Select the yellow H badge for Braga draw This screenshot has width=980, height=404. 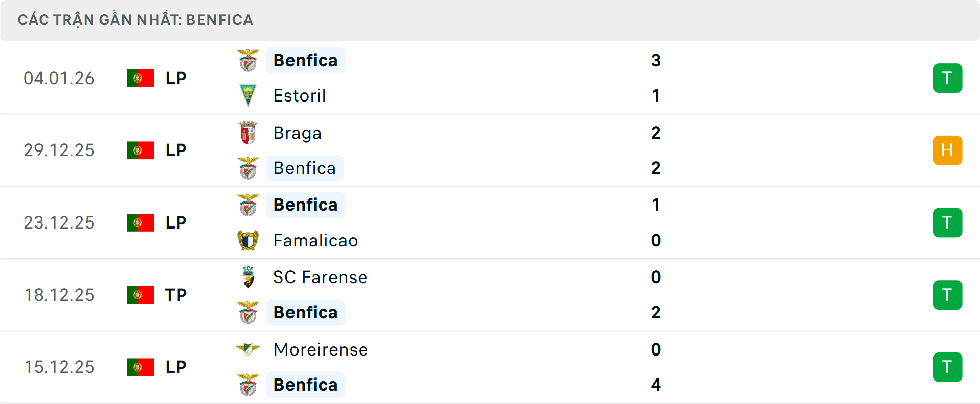(948, 150)
